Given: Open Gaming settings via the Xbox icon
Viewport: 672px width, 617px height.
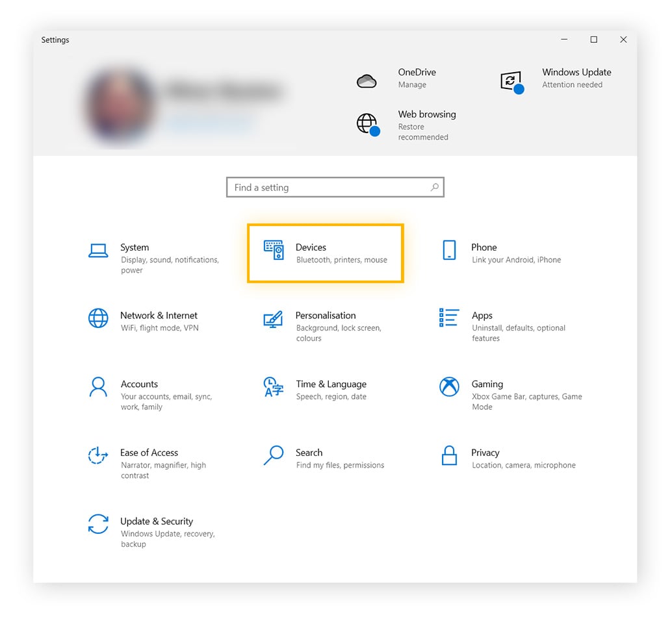Looking at the screenshot, I should pyautogui.click(x=448, y=387).
